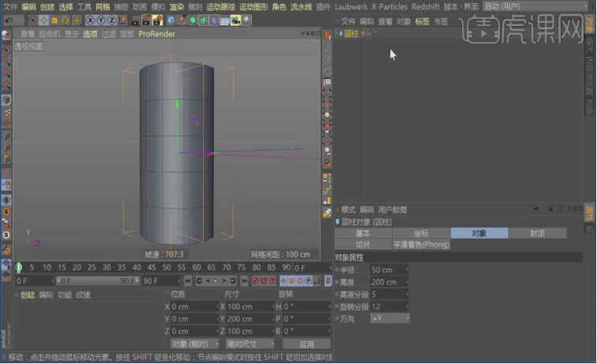Click the coordinate system icon

tap(122, 21)
